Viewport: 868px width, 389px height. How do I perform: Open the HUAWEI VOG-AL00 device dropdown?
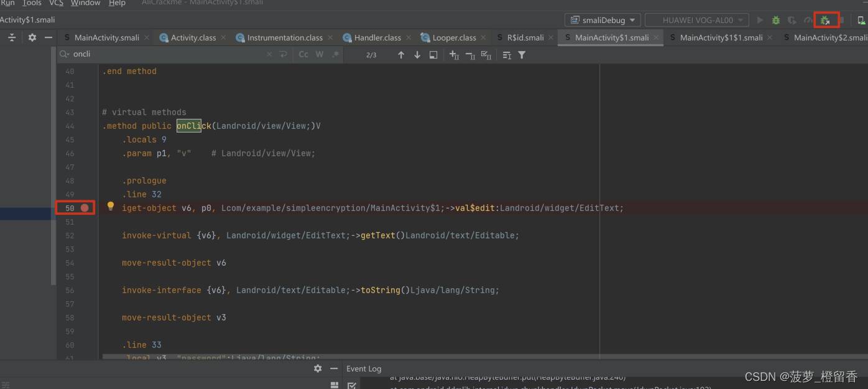coord(696,21)
